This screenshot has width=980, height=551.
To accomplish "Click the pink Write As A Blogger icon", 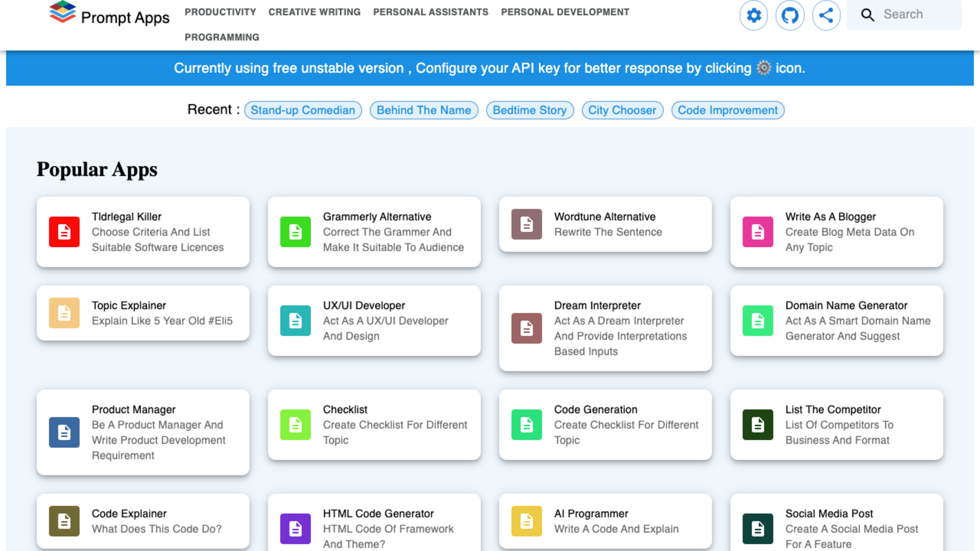I will pyautogui.click(x=757, y=232).
